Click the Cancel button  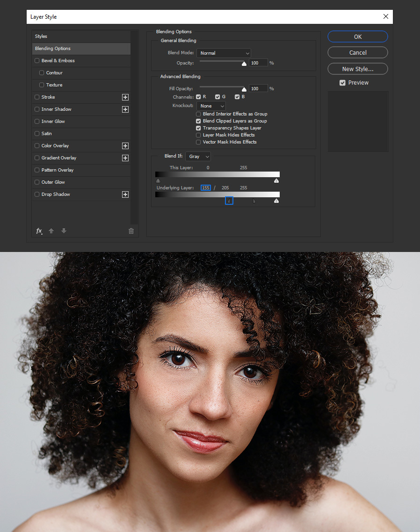[358, 52]
